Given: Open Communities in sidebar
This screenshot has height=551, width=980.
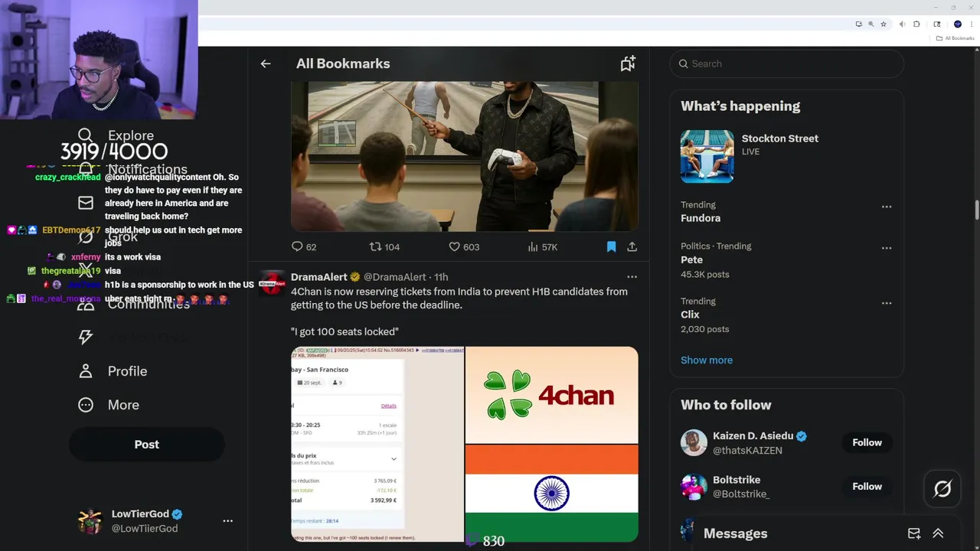Looking at the screenshot, I should coord(149,305).
